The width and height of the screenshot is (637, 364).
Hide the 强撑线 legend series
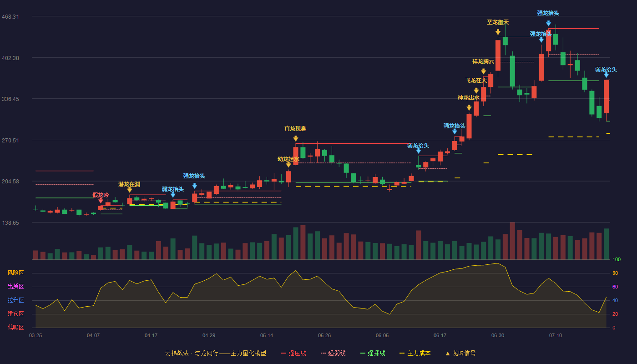[x=373, y=353]
